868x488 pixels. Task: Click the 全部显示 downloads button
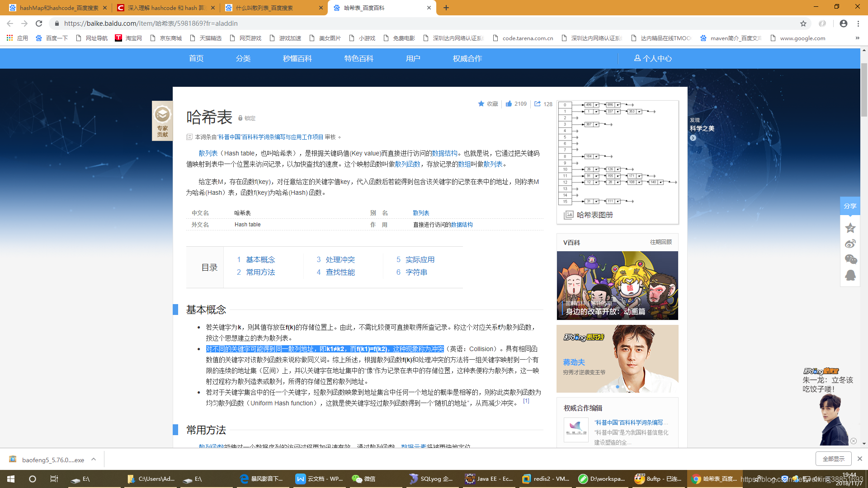(834, 459)
